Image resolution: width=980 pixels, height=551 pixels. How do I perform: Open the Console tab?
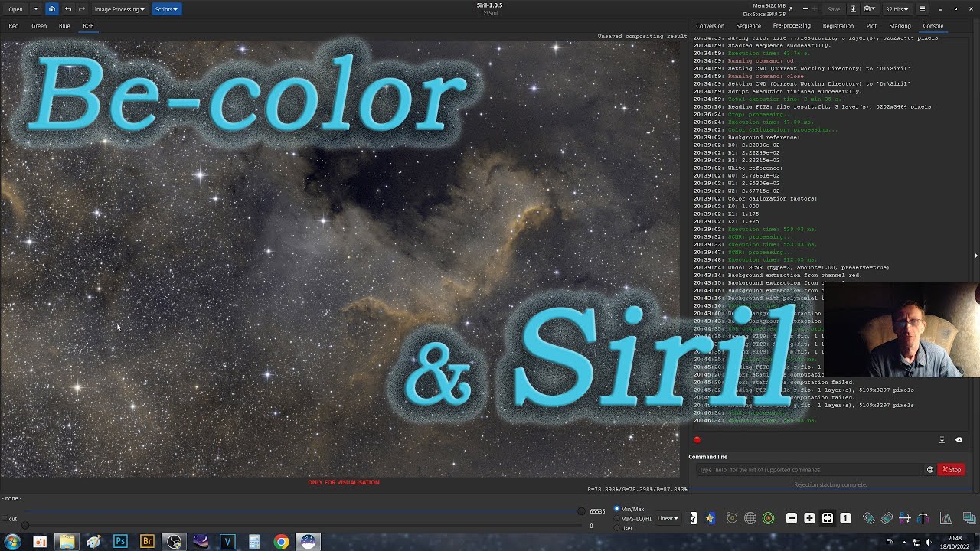coord(933,26)
